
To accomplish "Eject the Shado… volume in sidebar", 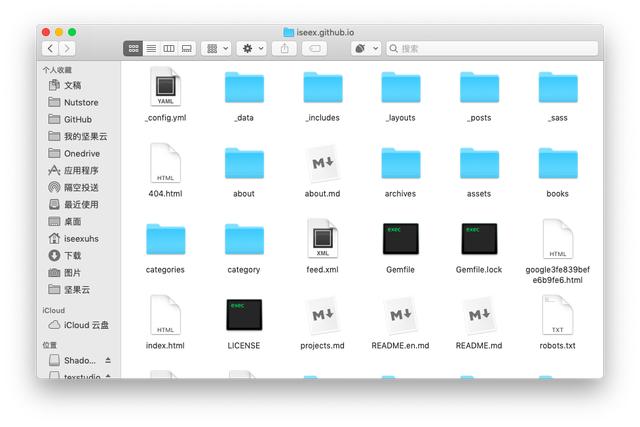I will pos(108,360).
